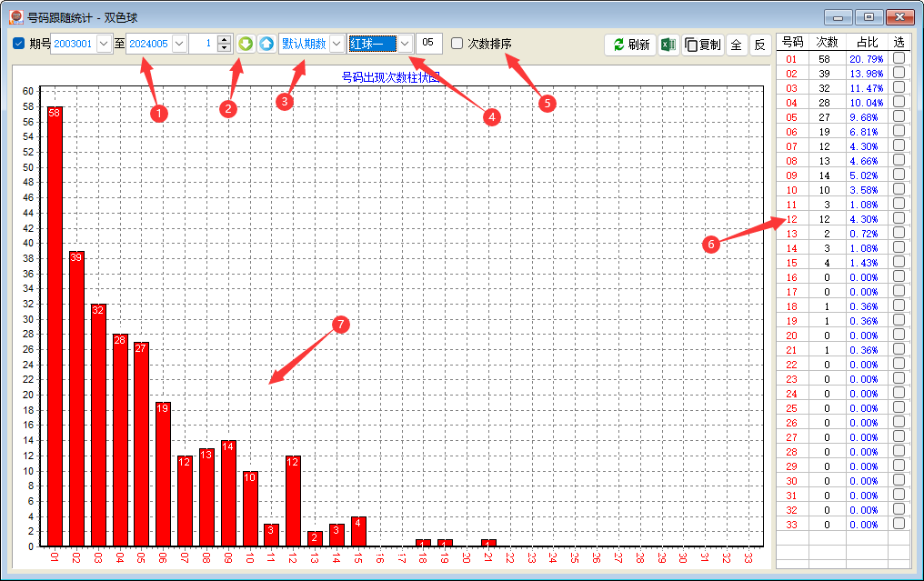
Task: Click the input field showing 05
Action: coord(429,44)
